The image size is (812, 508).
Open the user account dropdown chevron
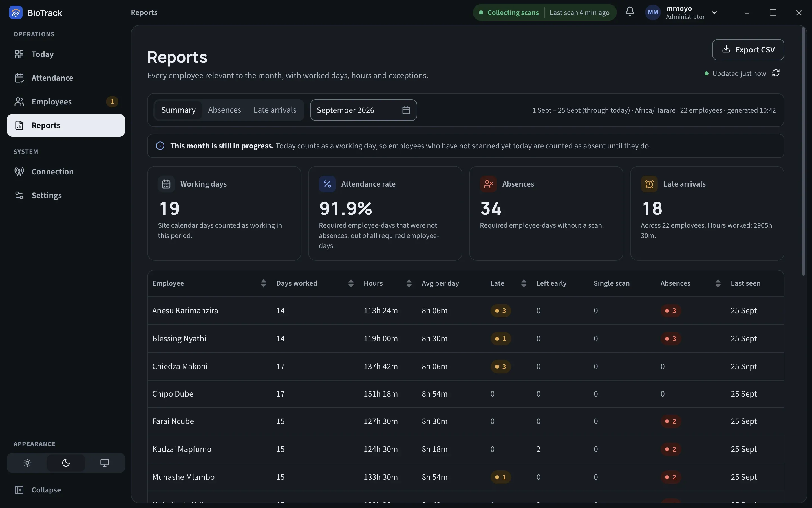(x=714, y=12)
